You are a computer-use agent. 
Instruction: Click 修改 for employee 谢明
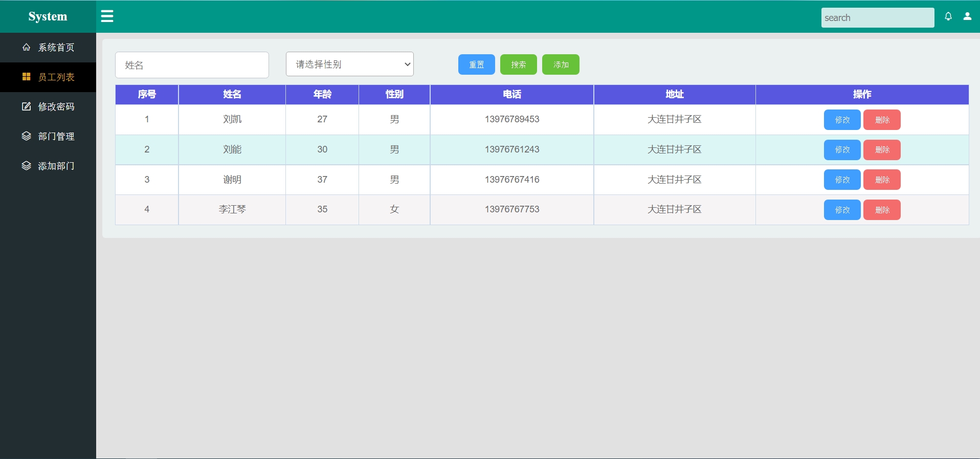[x=842, y=180]
